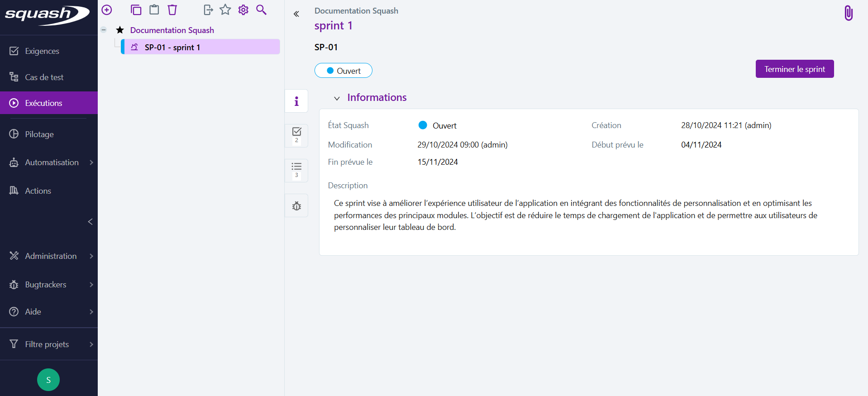Click the sprint 1 title
868x396 pixels.
[334, 26]
